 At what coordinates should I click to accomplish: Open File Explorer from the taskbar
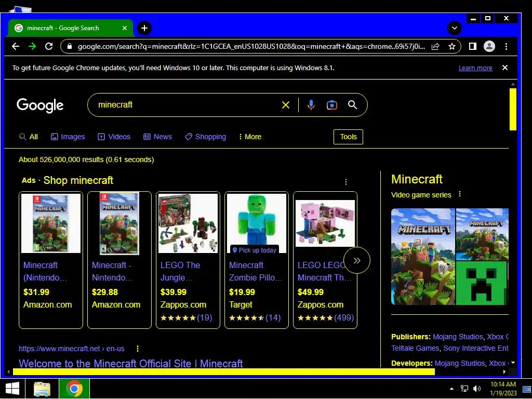click(42, 389)
